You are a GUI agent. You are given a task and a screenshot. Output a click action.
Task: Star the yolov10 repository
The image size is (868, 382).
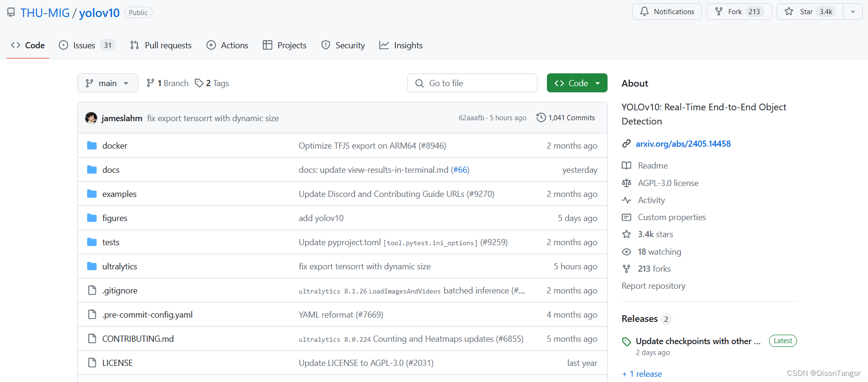pos(810,11)
